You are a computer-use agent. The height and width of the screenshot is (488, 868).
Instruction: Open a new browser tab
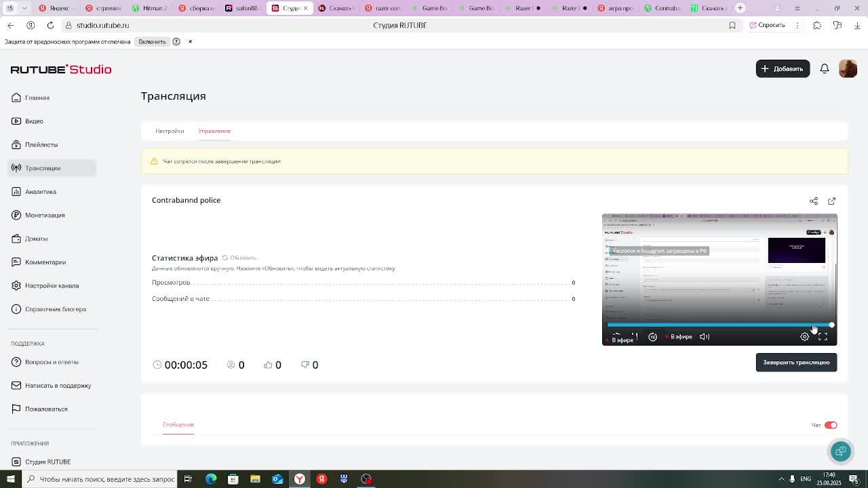point(741,8)
